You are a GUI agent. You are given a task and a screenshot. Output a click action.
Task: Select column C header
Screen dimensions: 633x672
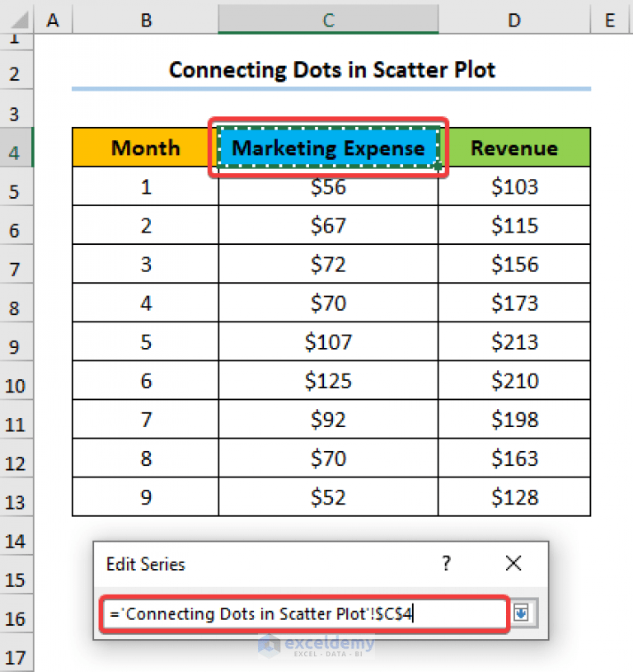(x=329, y=20)
